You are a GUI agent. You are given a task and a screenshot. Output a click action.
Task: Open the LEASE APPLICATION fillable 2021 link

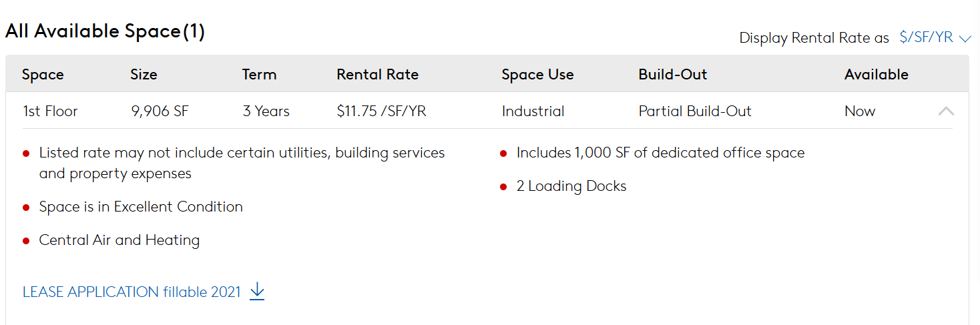pos(132,292)
